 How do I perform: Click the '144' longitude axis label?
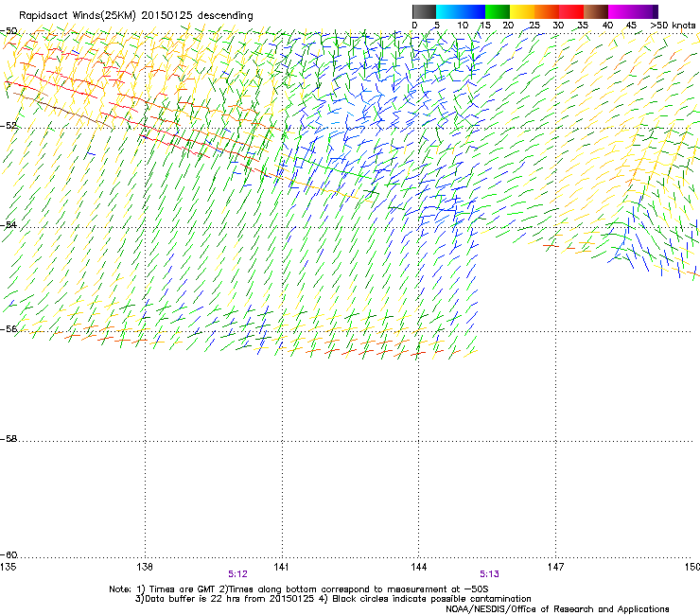[418, 567]
